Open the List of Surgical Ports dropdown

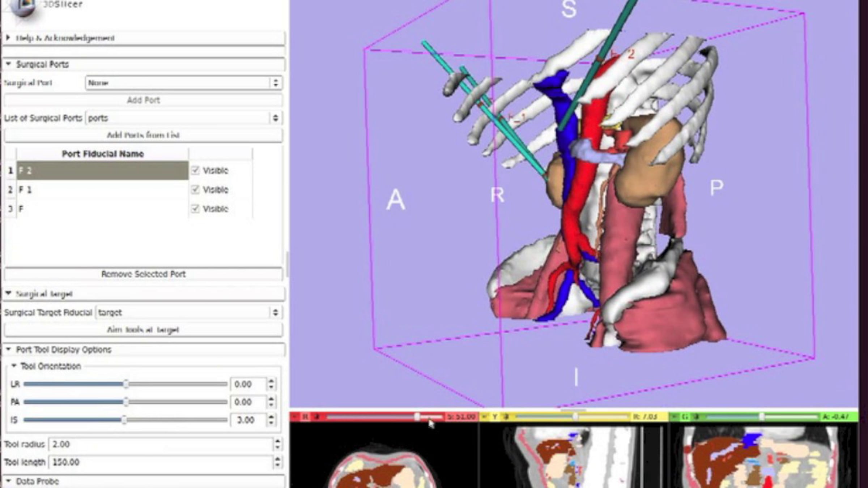[x=184, y=118]
